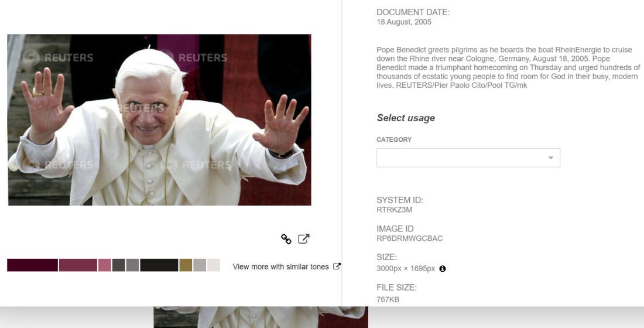Open the Category dropdown

click(x=468, y=158)
